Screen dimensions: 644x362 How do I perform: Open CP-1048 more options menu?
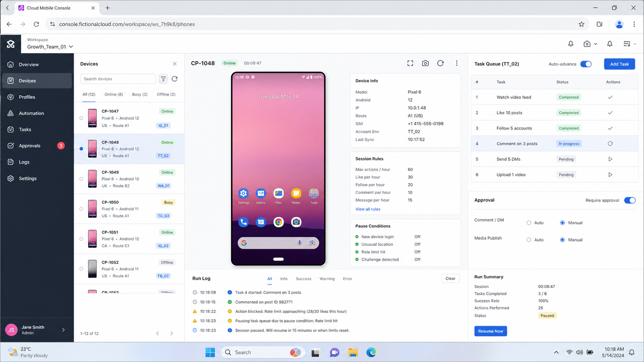click(457, 63)
